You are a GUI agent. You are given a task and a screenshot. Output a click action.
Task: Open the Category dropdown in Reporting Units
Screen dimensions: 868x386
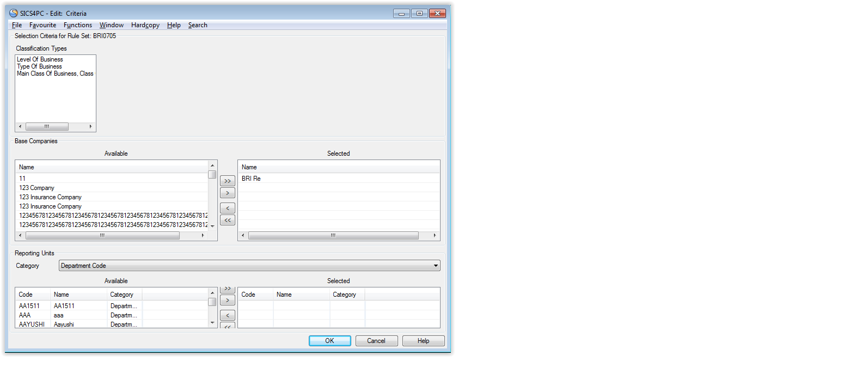[436, 266]
